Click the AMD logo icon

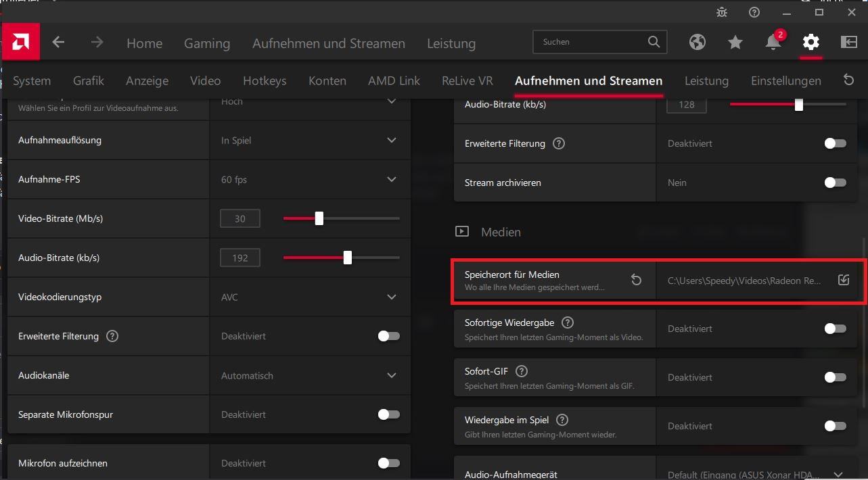coord(20,43)
